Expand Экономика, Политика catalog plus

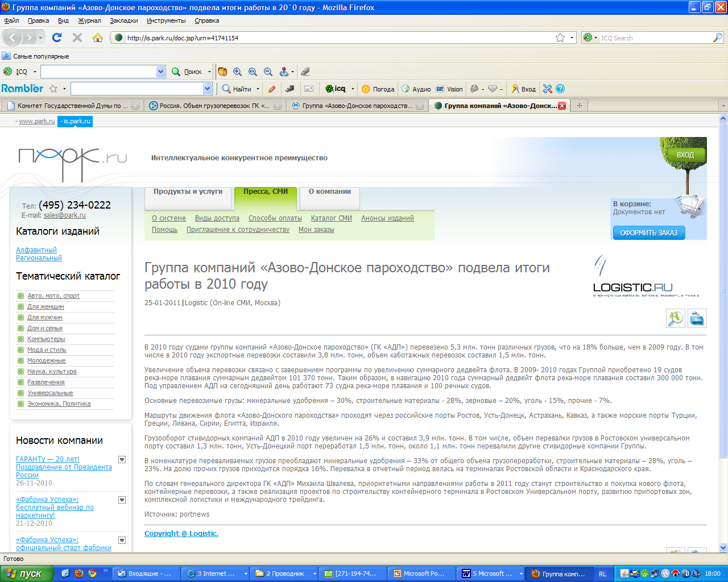pos(20,404)
